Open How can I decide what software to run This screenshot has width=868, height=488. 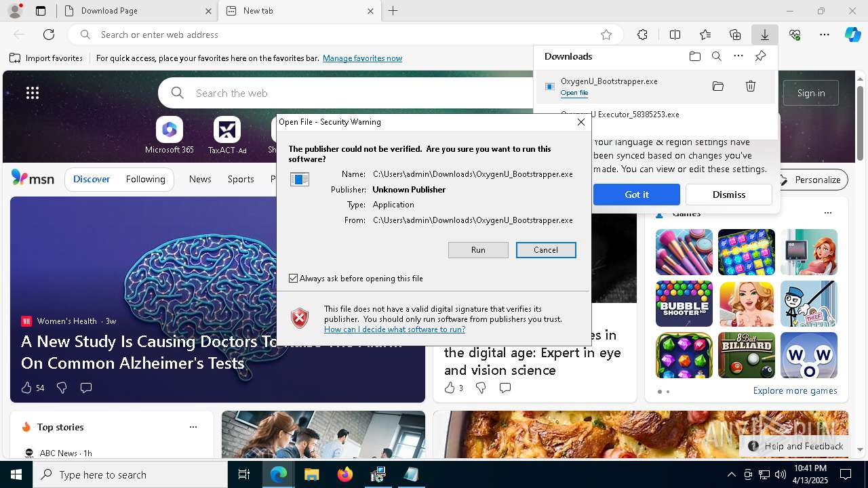[395, 329]
